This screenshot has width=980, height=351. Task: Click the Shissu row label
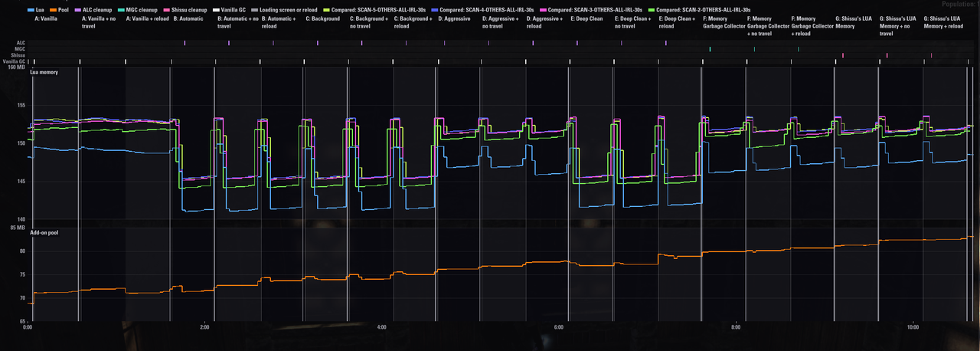(x=18, y=55)
